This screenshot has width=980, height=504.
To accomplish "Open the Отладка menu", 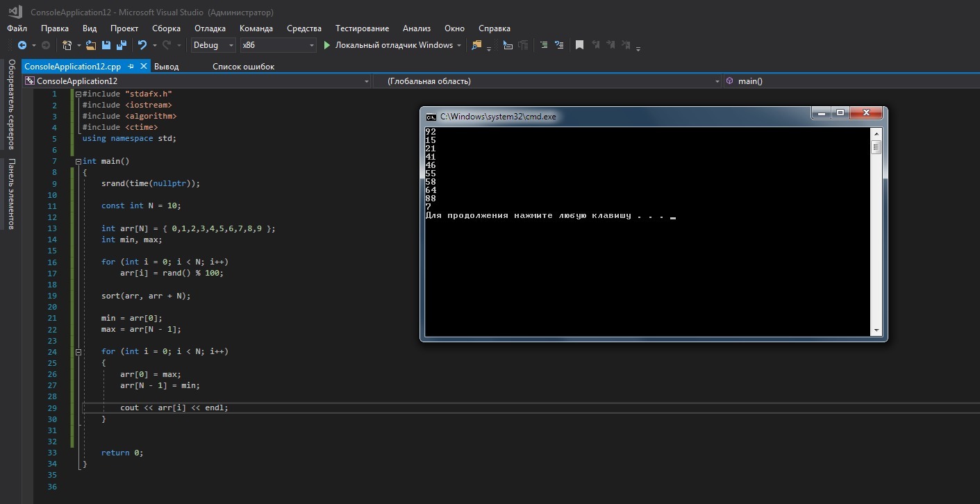I will tap(210, 28).
